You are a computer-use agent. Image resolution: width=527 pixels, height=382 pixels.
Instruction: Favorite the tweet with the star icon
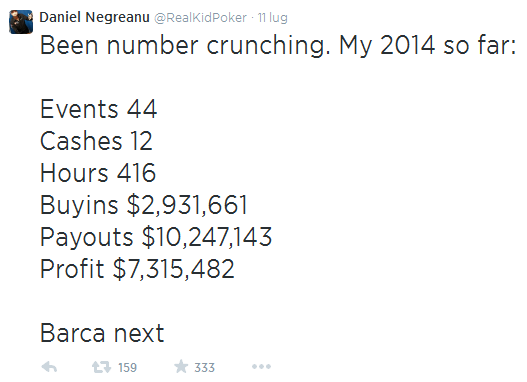pyautogui.click(x=181, y=366)
